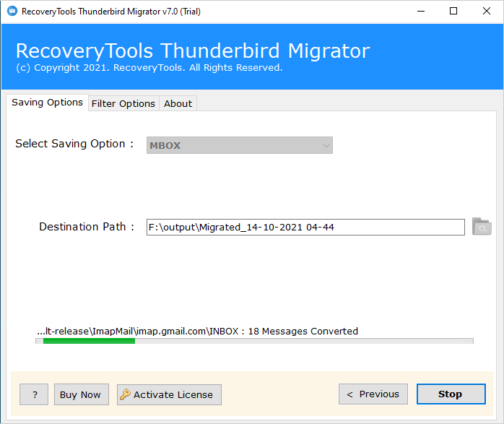Click the key icon on Activate License
Screen dimensions: 504x424
[125, 394]
